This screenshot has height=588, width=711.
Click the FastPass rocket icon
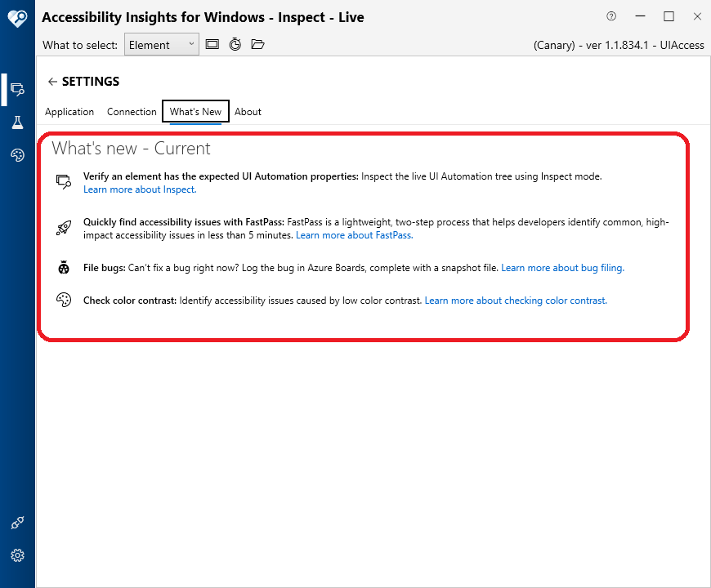[x=64, y=227]
